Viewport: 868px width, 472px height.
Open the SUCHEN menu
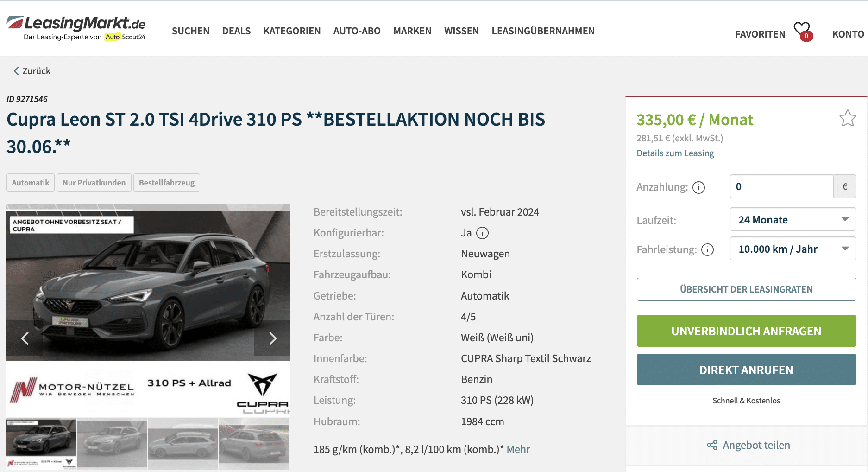(x=190, y=31)
